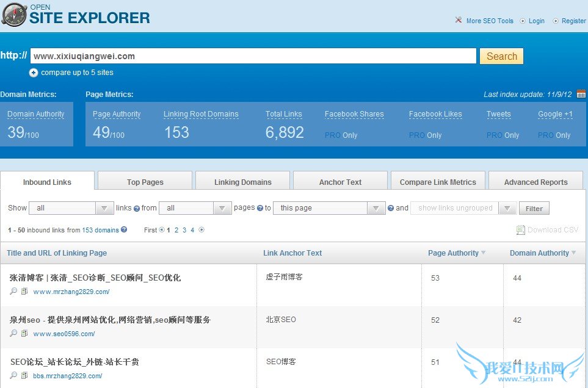Click the URL input field
Image resolution: width=588 pixels, height=388 pixels.
tap(253, 56)
